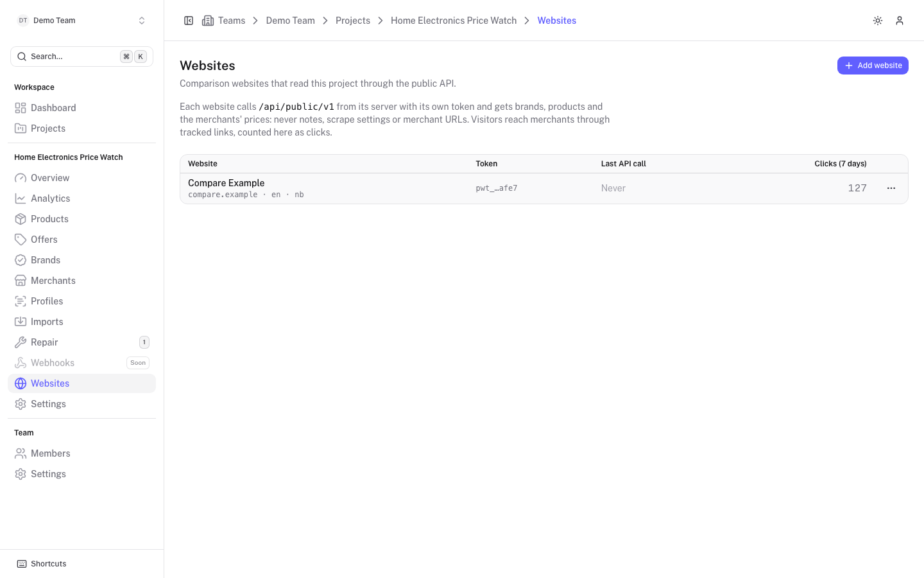Open row actions menu for Compare Example

891,188
